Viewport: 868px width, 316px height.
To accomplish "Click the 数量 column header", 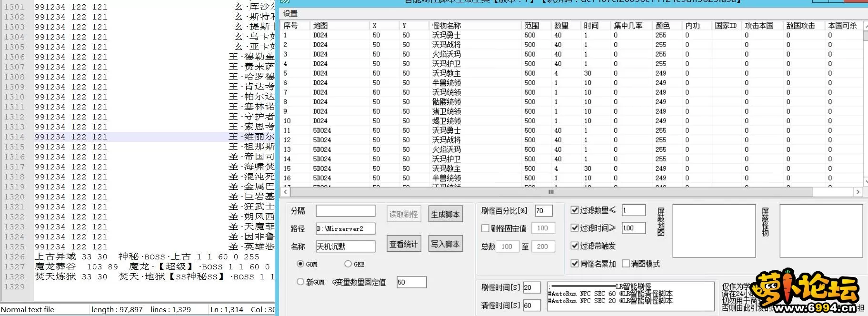I will 567,26.
